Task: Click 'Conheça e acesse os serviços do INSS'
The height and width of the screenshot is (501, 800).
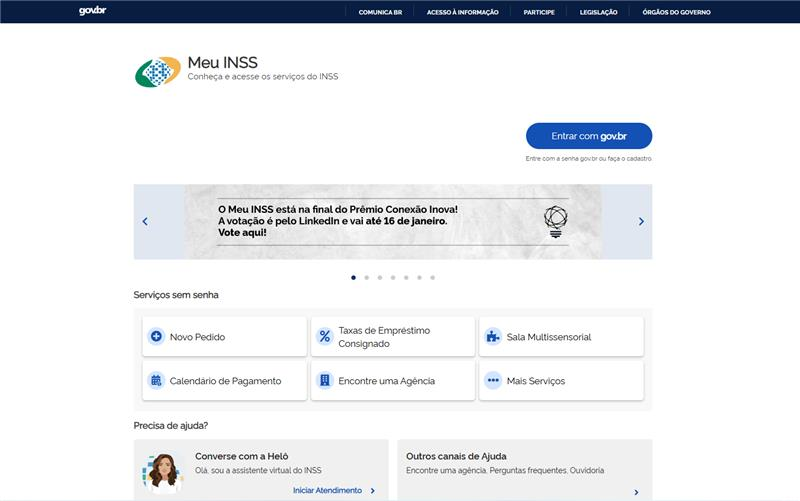Action: pyautogui.click(x=263, y=77)
